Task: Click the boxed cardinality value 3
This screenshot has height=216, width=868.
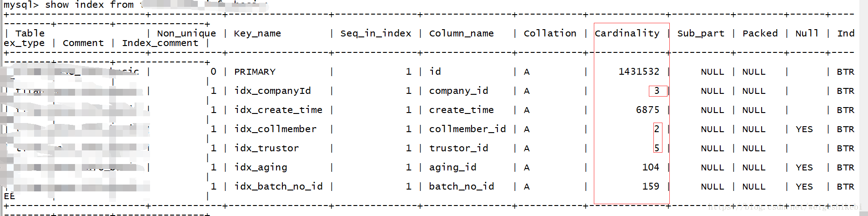Action: (x=657, y=91)
